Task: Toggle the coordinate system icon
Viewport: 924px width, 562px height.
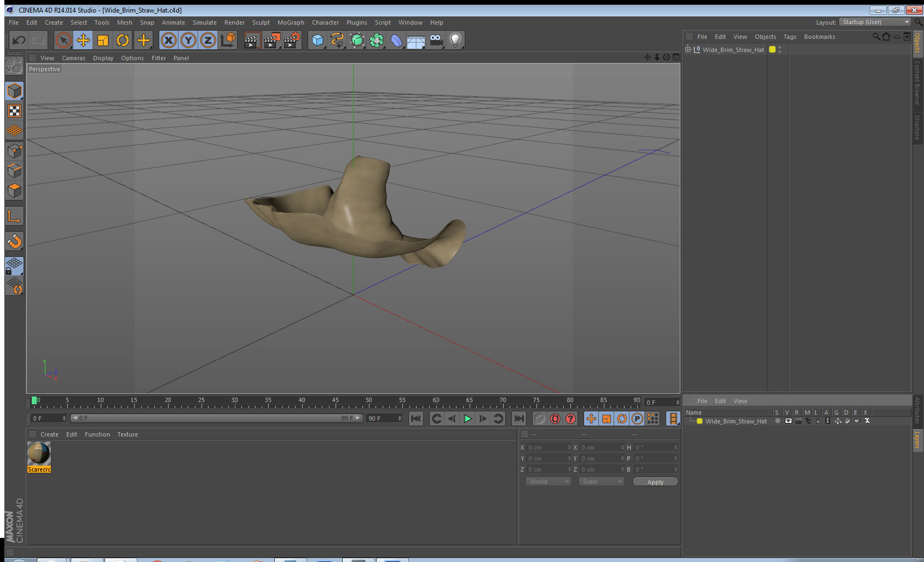Action: tap(228, 40)
